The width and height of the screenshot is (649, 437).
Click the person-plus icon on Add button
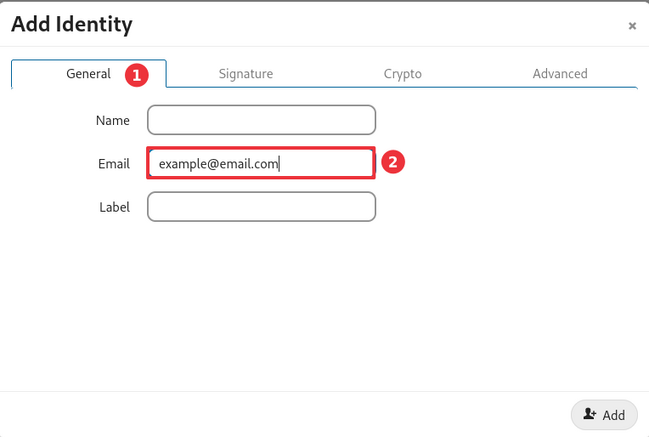pos(590,414)
